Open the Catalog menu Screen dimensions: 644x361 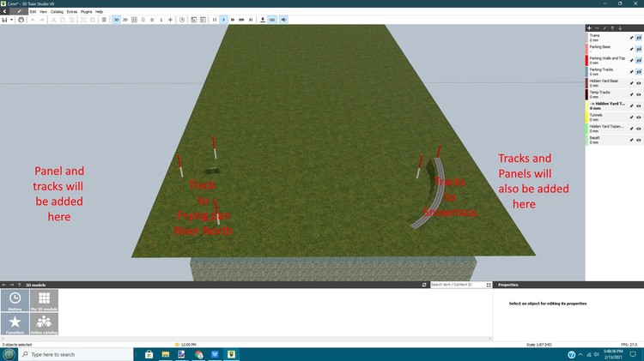(57, 12)
